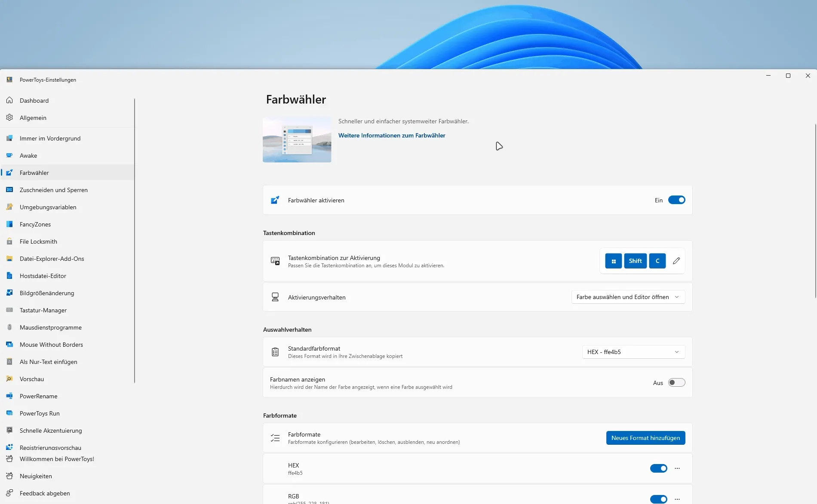Viewport: 817px width, 504px height.
Task: Open Dashboard home icon in sidebar
Action: 9,100
